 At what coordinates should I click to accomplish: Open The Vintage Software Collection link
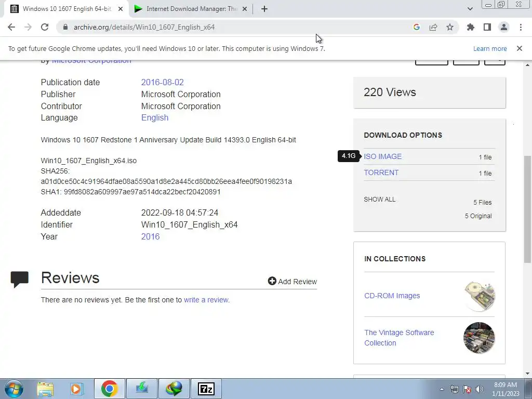point(399,338)
